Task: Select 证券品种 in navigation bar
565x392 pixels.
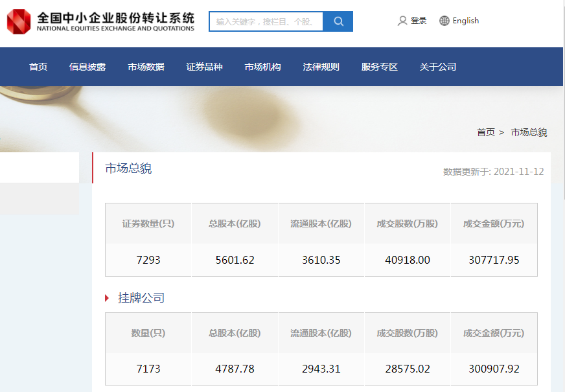Action: click(x=204, y=67)
